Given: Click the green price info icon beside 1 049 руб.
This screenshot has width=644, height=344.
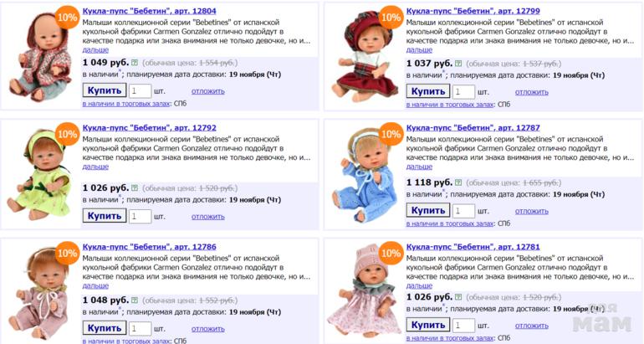Looking at the screenshot, I should (x=135, y=63).
